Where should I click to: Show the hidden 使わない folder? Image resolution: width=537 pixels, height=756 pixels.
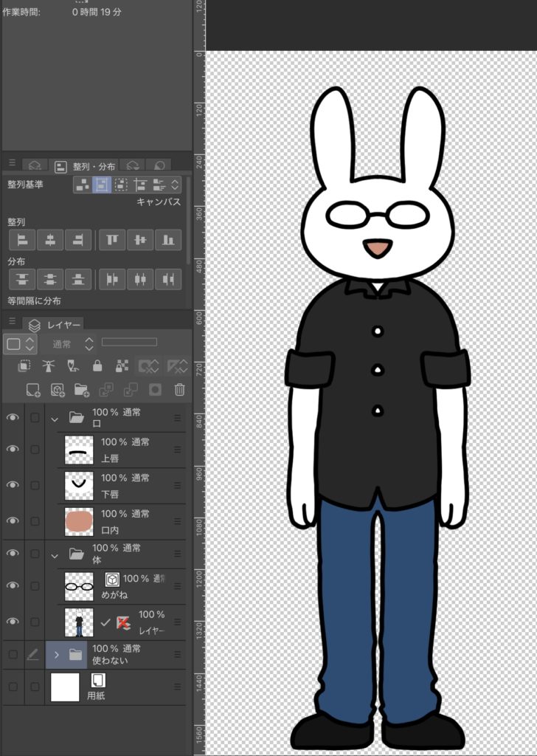click(x=13, y=654)
